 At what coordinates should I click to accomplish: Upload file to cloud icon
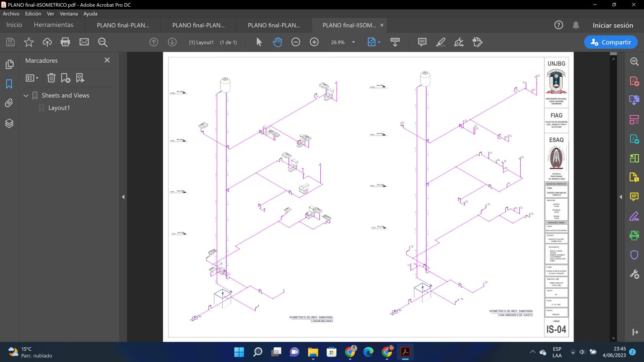[x=47, y=42]
